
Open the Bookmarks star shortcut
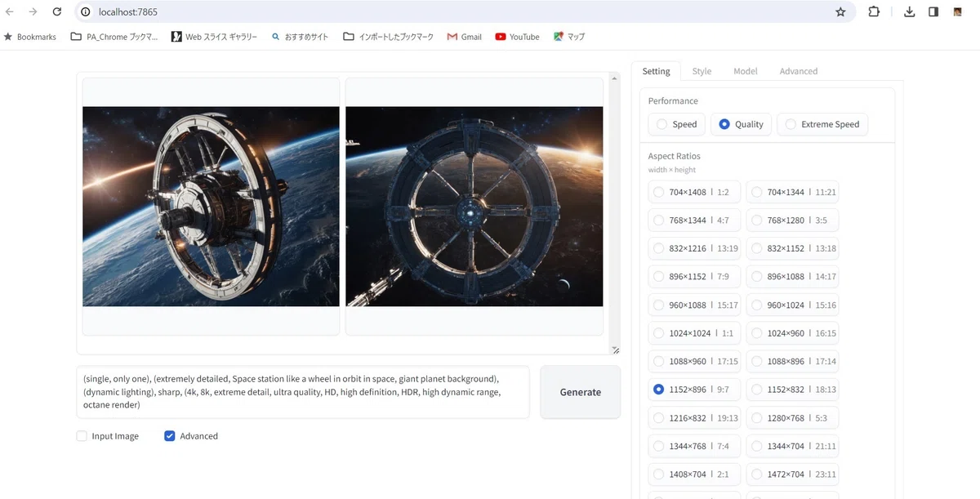tap(31, 37)
